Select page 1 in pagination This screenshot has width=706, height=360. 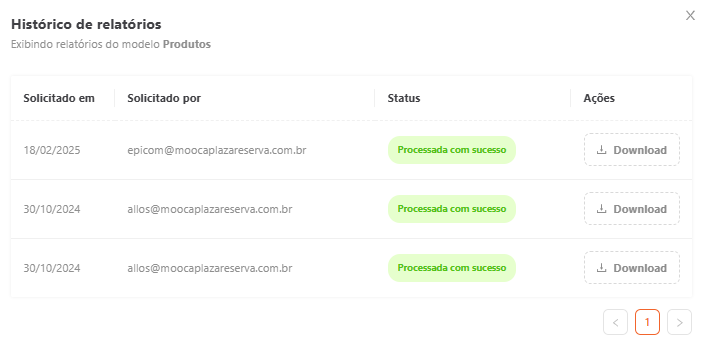647,322
